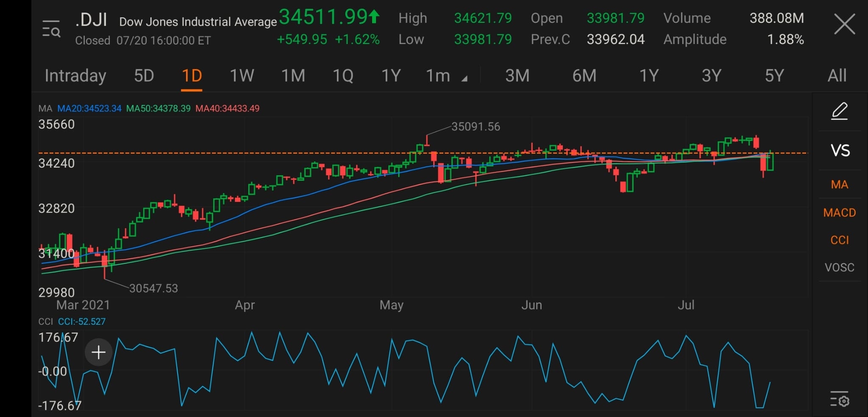This screenshot has height=417, width=868.
Task: Set range to 1Y span
Action: coord(648,76)
